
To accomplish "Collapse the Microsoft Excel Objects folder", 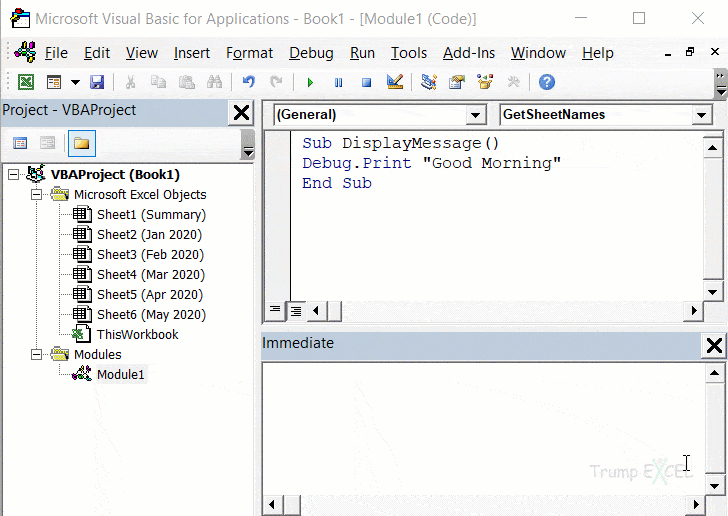I will pyautogui.click(x=37, y=195).
